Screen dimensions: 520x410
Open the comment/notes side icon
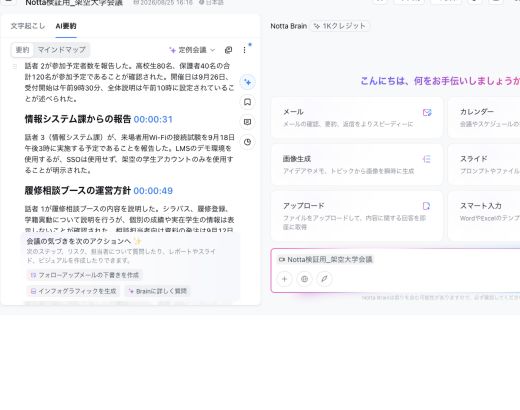point(247,122)
